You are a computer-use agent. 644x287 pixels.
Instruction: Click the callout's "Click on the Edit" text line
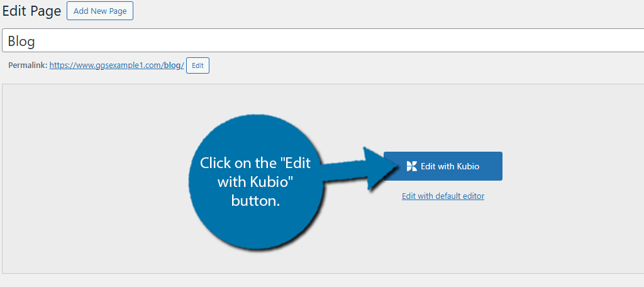(255, 163)
